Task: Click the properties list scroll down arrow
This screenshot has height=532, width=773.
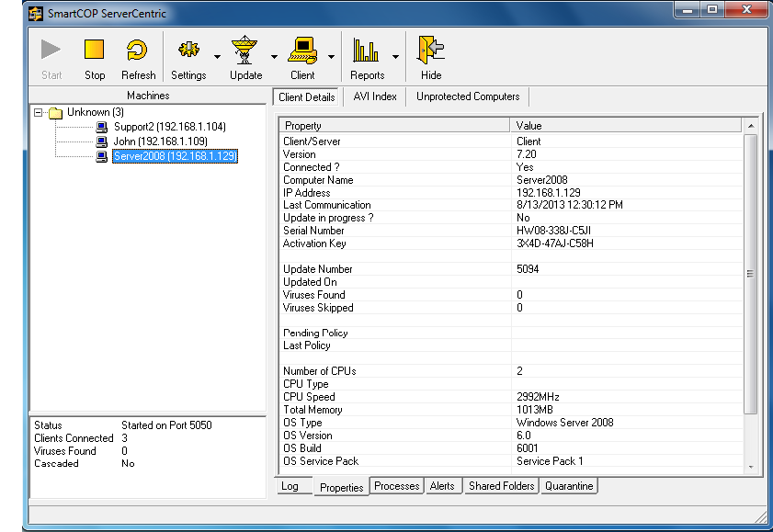Action: click(751, 467)
